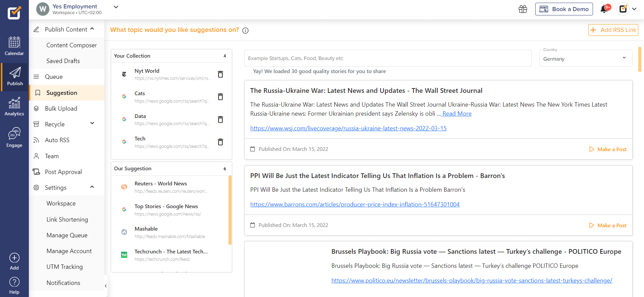Make a Post from Wall Street Journal story
The height and width of the screenshot is (297, 644).
(608, 149)
